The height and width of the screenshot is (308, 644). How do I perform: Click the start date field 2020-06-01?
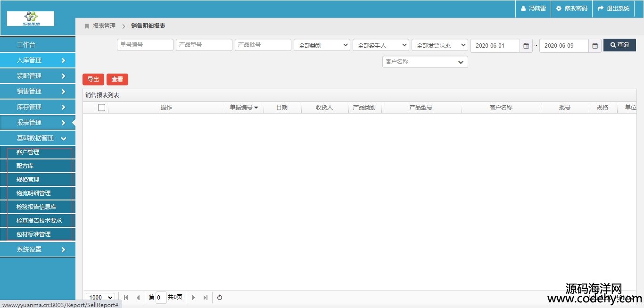pyautogui.click(x=495, y=46)
